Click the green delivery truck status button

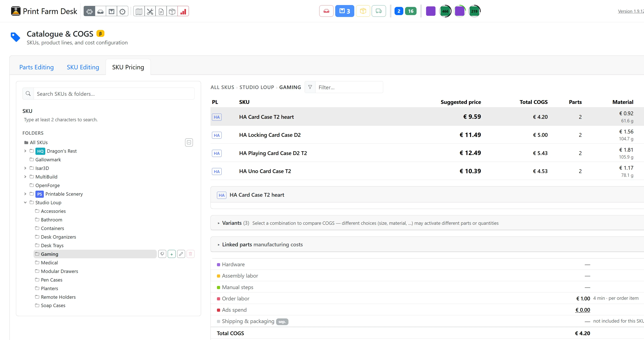tap(379, 11)
